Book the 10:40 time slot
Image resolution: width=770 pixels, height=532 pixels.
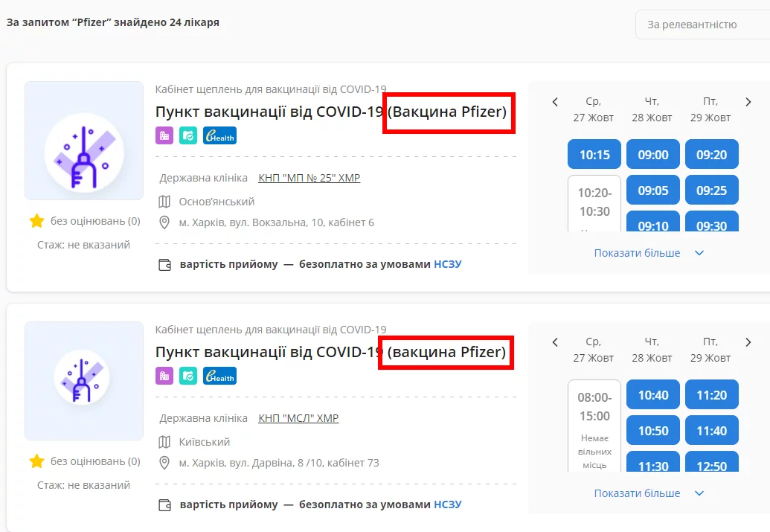tap(653, 394)
